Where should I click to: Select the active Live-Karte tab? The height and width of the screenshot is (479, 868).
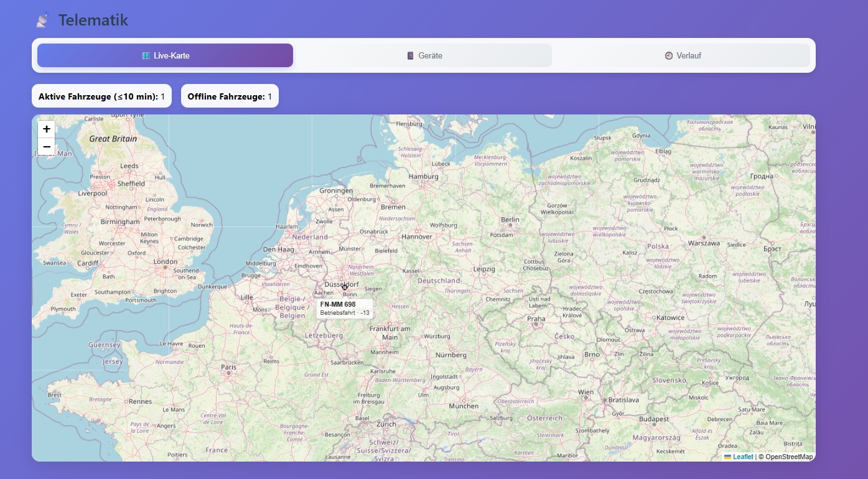coord(164,55)
